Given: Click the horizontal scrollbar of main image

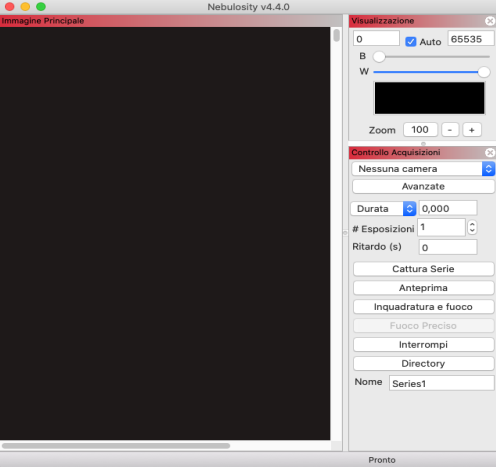Looking at the screenshot, I should (116, 446).
